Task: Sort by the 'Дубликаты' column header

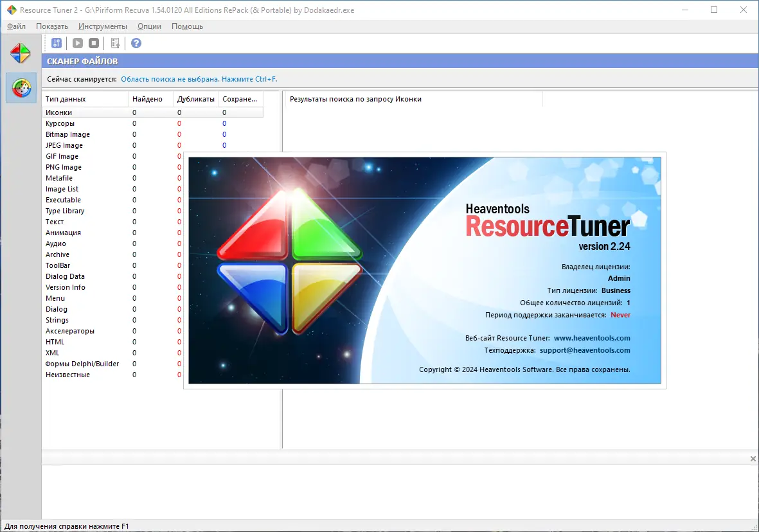Action: click(196, 99)
